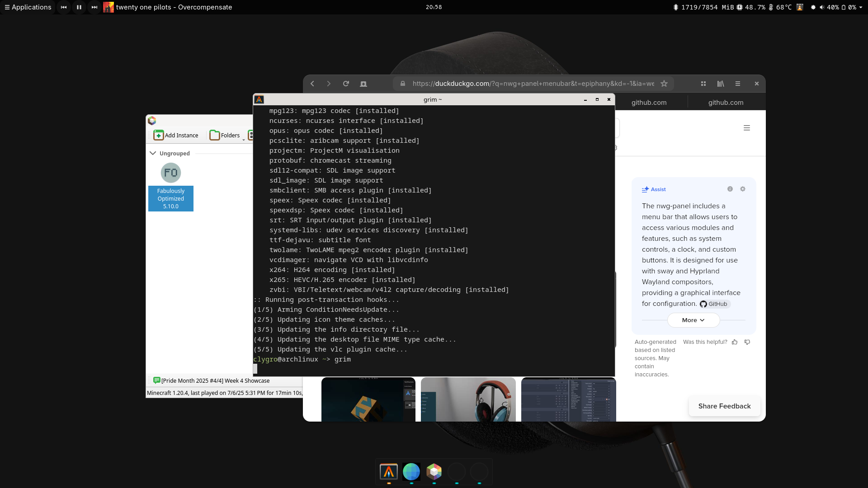Viewport: 868px width, 488px height.
Task: Click the Add Instance button
Action: tap(176, 135)
